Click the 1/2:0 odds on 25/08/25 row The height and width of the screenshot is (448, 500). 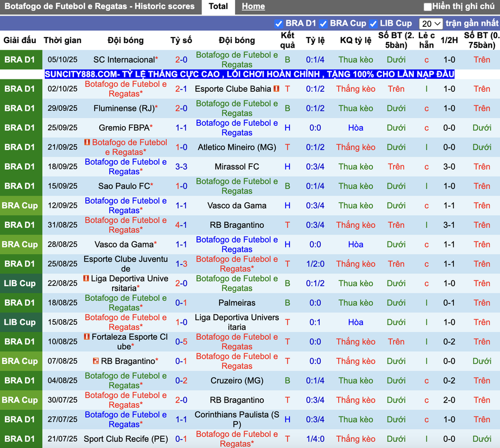click(315, 264)
